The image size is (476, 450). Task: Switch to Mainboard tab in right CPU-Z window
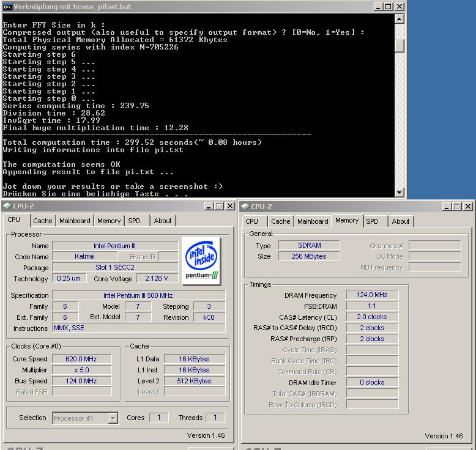(313, 221)
